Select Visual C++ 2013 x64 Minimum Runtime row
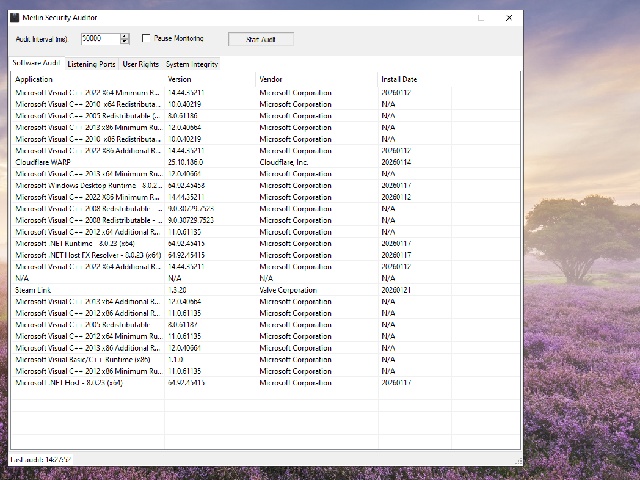640x480 pixels. 265,173
